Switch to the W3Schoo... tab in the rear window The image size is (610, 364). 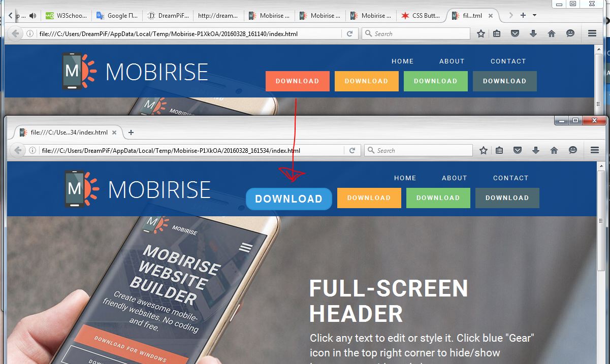tap(66, 16)
